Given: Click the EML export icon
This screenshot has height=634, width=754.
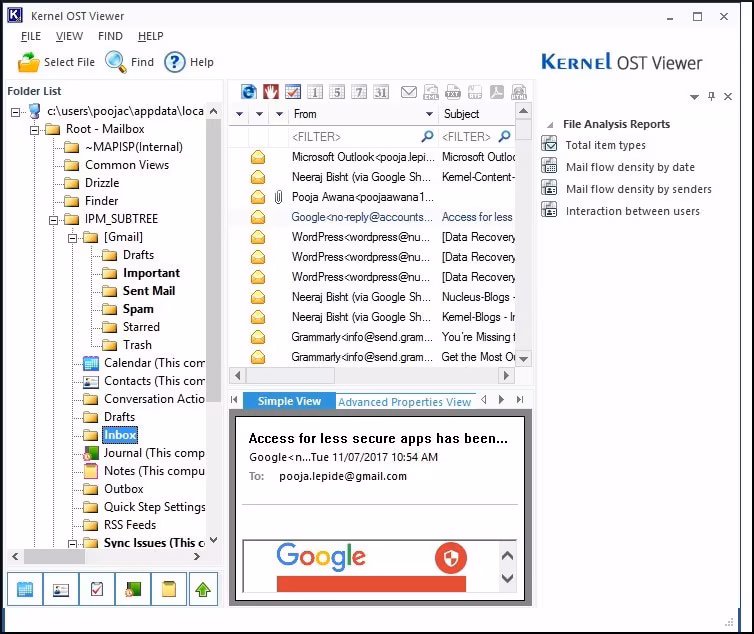Looking at the screenshot, I should (x=431, y=92).
